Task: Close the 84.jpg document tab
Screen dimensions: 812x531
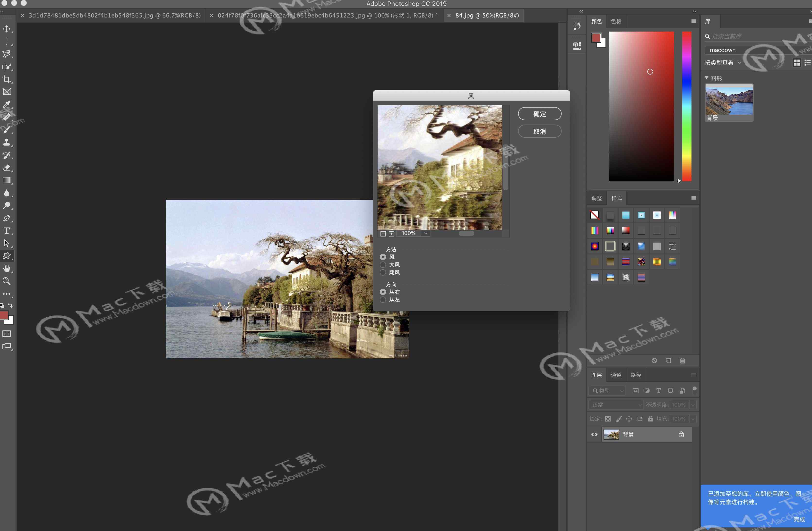Action: (x=449, y=15)
